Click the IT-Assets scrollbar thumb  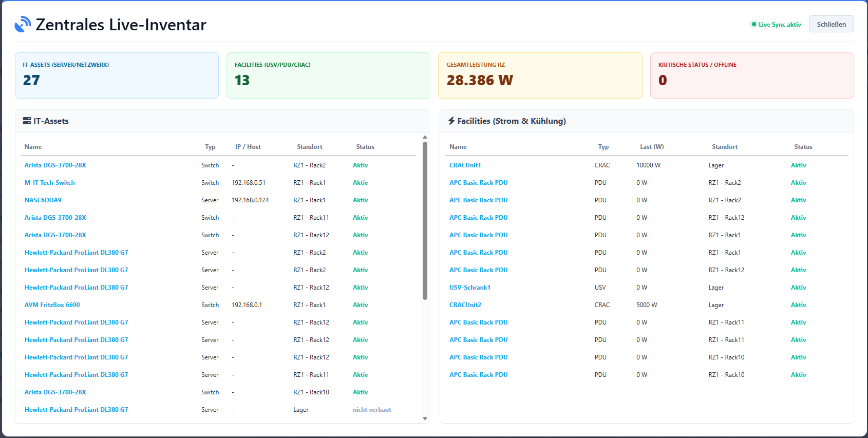pos(425,221)
